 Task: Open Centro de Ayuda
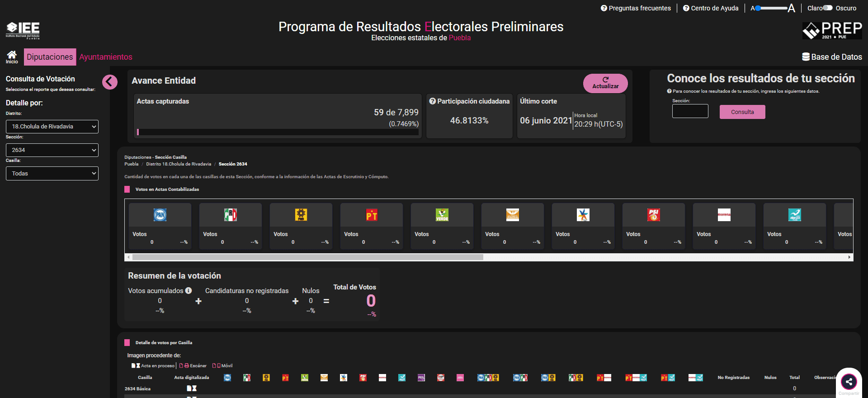click(711, 8)
